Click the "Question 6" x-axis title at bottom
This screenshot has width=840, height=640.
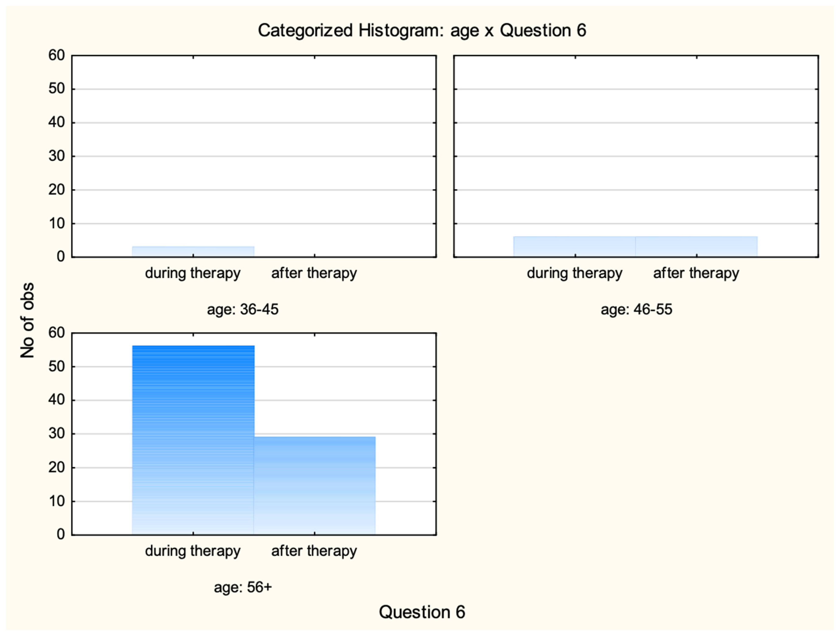pos(422,612)
